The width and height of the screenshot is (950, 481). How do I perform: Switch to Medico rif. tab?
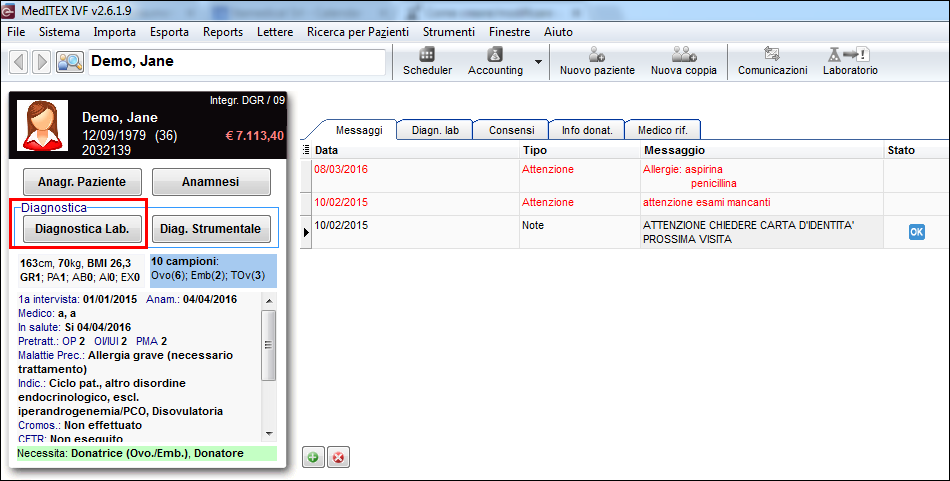[663, 130]
